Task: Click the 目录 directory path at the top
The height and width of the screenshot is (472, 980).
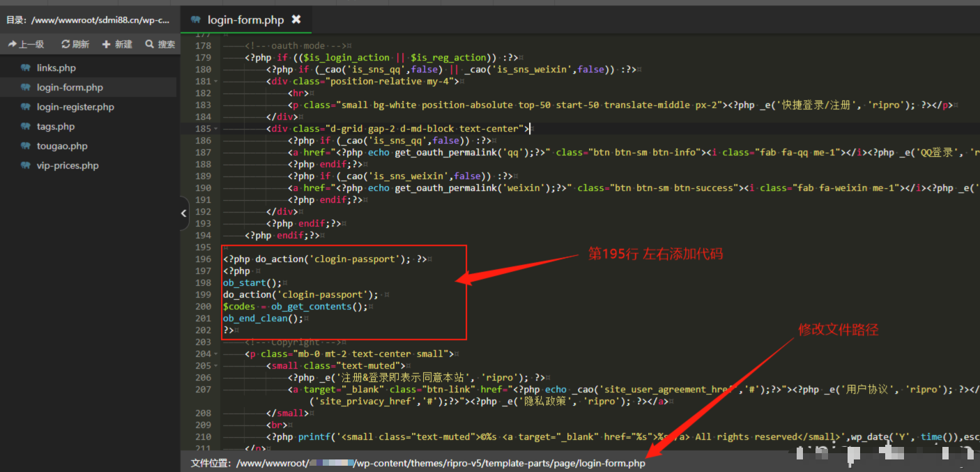Action: 88,20
